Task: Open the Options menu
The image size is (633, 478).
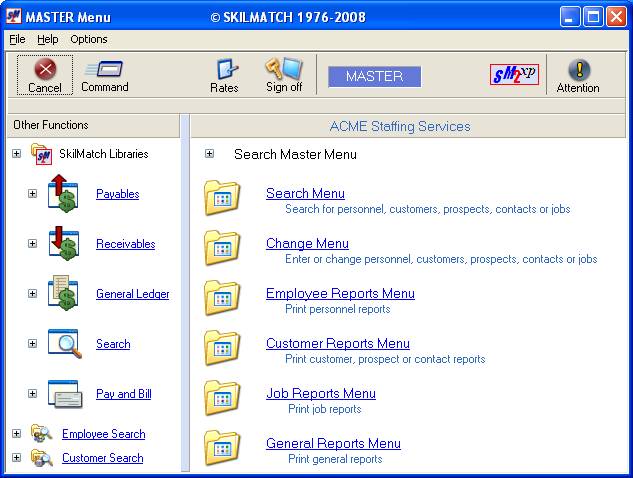Action: [89, 39]
